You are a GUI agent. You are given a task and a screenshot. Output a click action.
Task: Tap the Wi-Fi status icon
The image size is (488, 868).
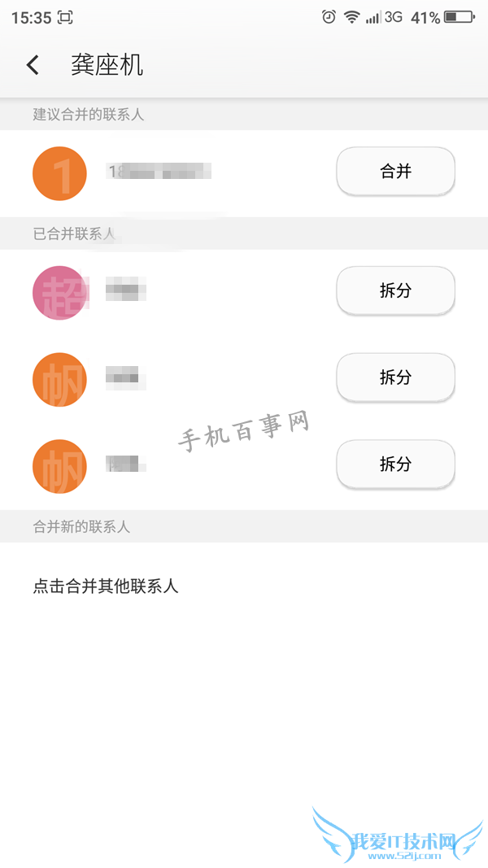[351, 17]
